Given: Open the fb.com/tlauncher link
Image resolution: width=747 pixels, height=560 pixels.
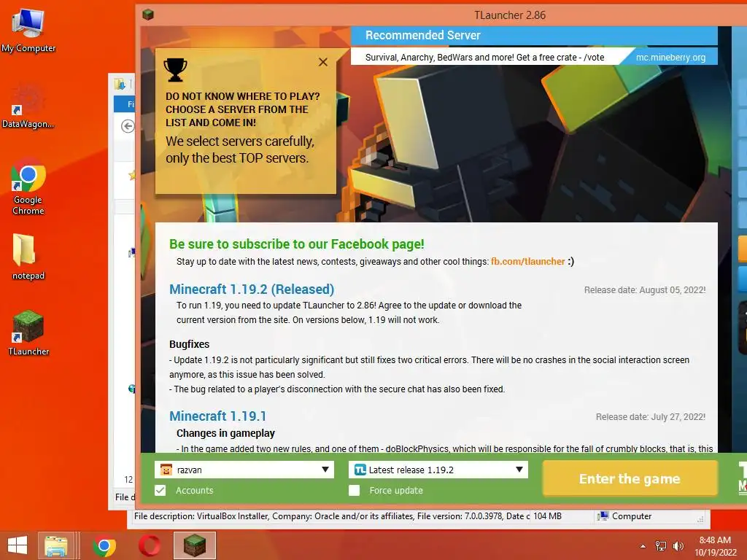Looking at the screenshot, I should [528, 262].
